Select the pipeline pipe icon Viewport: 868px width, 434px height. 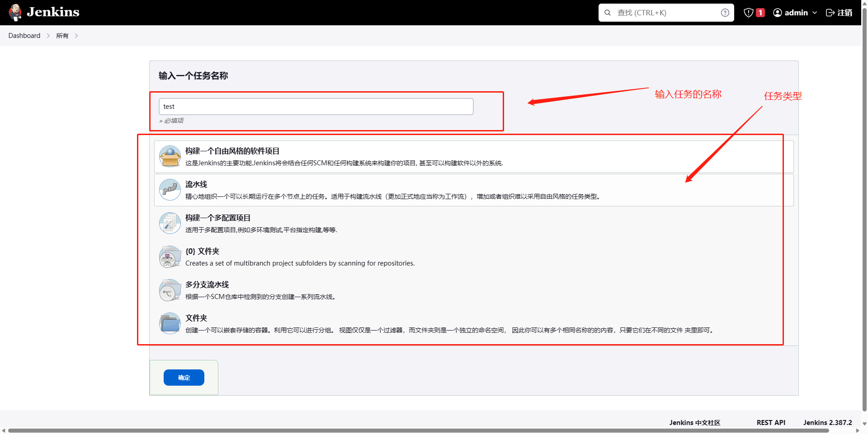[x=170, y=190]
